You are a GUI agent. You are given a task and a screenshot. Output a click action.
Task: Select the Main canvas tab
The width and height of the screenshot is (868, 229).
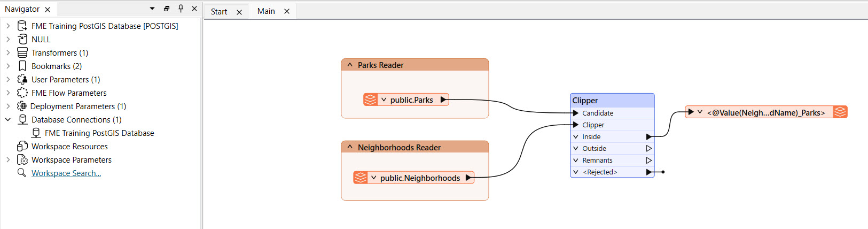pyautogui.click(x=266, y=11)
